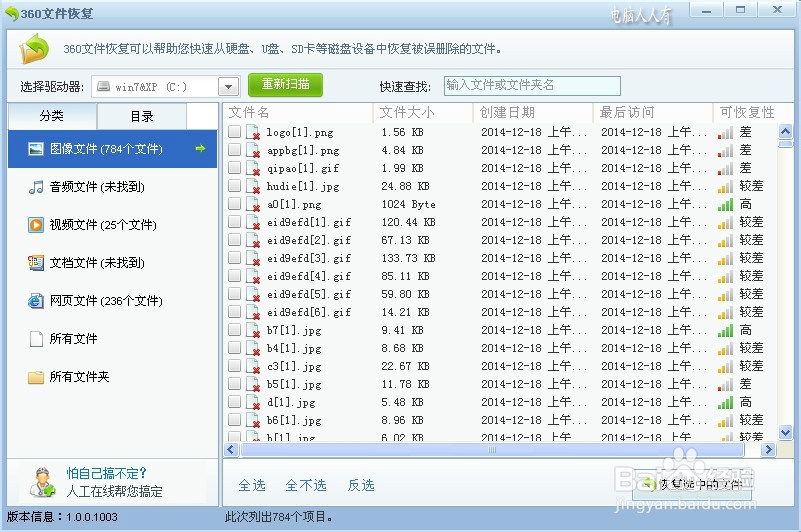The height and width of the screenshot is (532, 801).
Task: Click the image files category icon
Action: [35, 149]
